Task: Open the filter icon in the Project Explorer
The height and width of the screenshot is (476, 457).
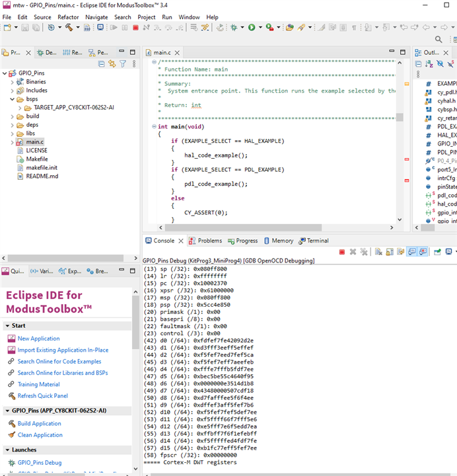Action: click(123, 63)
